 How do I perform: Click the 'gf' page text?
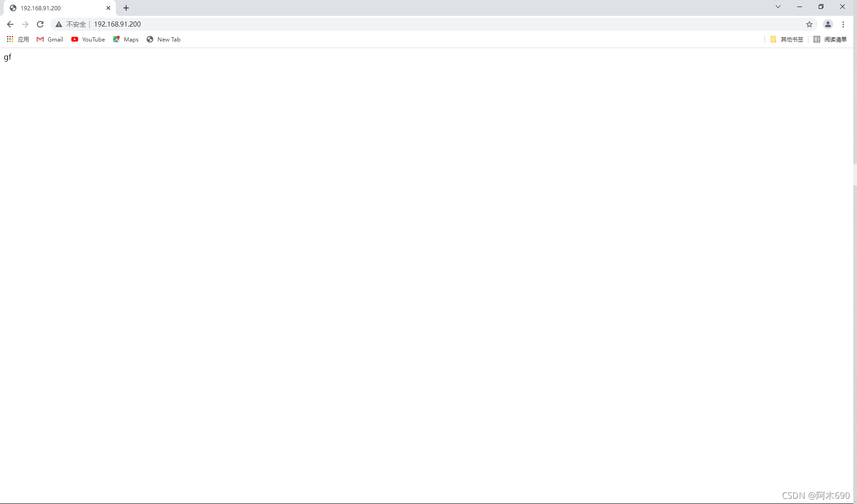tap(7, 57)
